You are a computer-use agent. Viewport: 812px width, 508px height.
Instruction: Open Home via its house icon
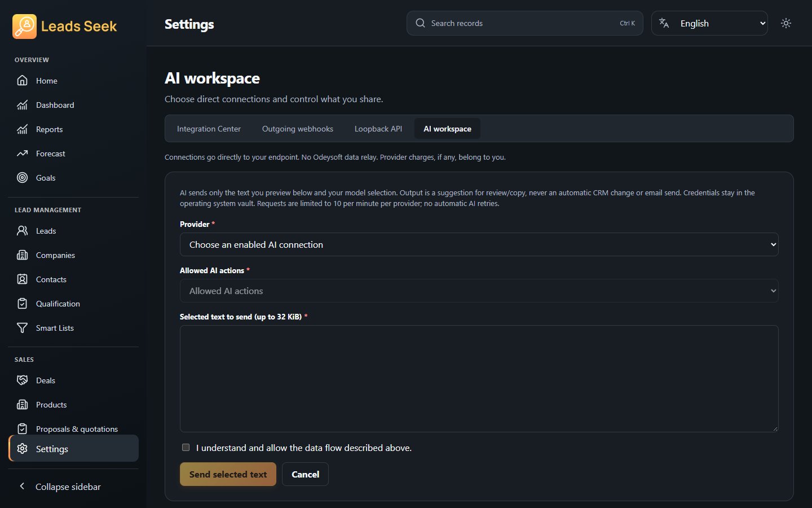point(22,81)
